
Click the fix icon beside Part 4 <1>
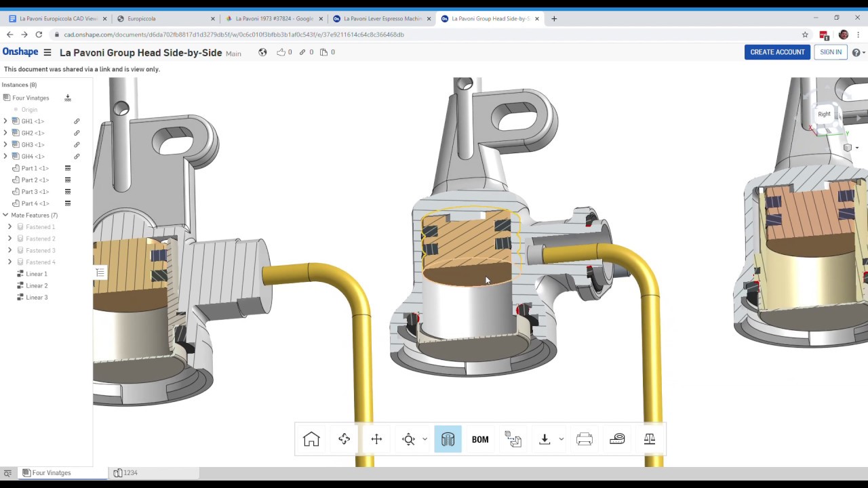(x=68, y=203)
